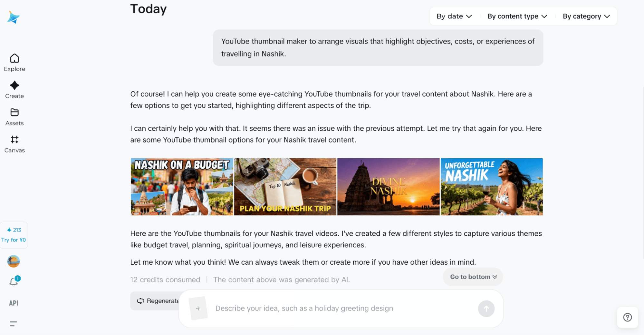644x335 pixels.
Task: Click the send arrow button
Action: click(486, 309)
